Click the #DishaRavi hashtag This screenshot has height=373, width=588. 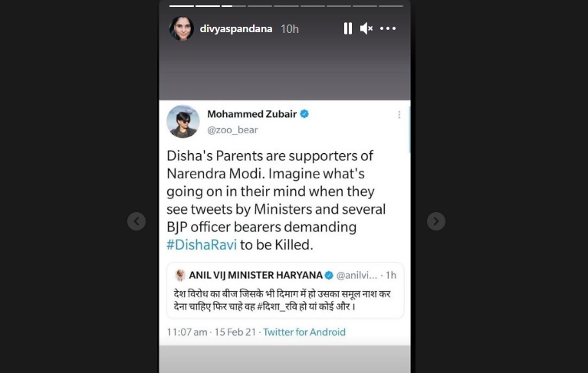[x=202, y=244]
